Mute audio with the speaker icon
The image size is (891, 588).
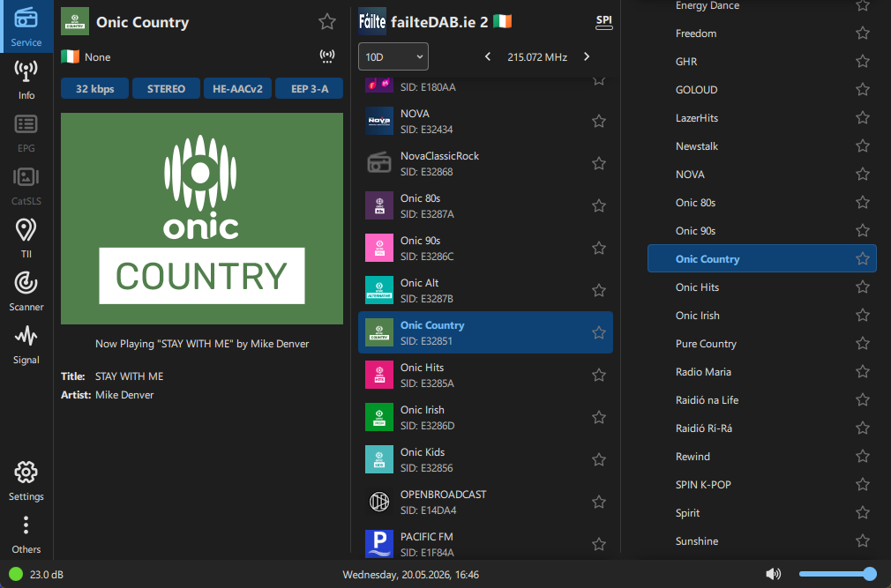click(773, 574)
